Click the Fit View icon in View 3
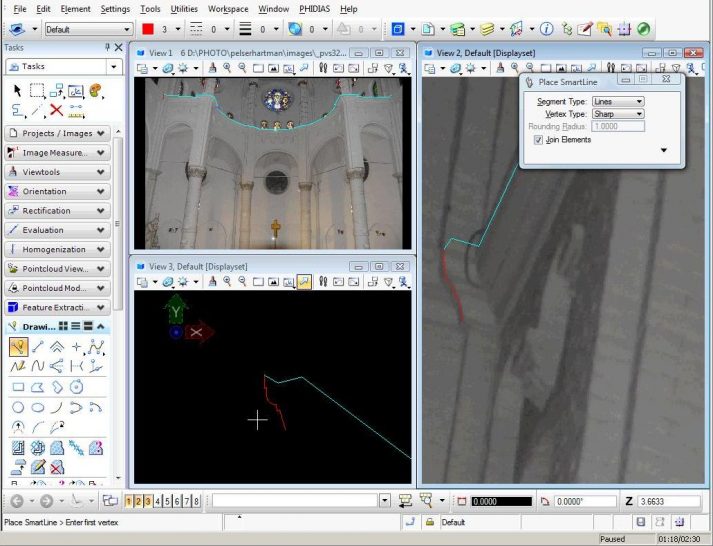The height and width of the screenshot is (546, 713). tap(273, 282)
